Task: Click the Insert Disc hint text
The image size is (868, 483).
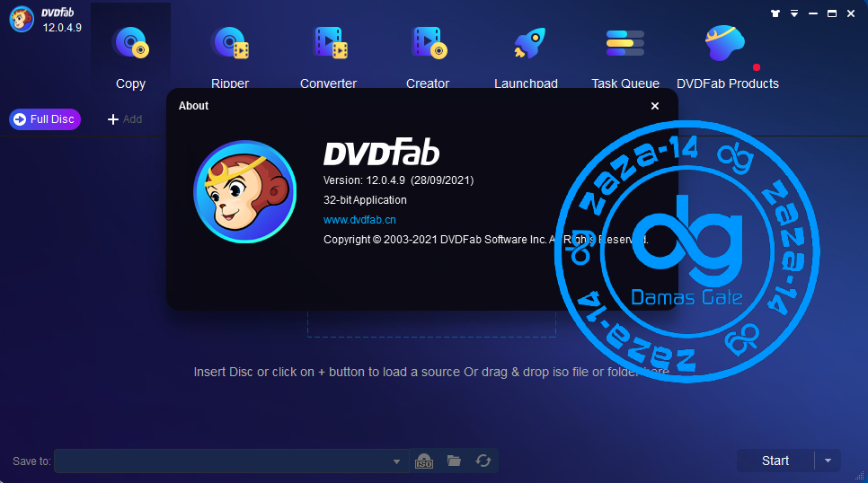Action: click(431, 372)
